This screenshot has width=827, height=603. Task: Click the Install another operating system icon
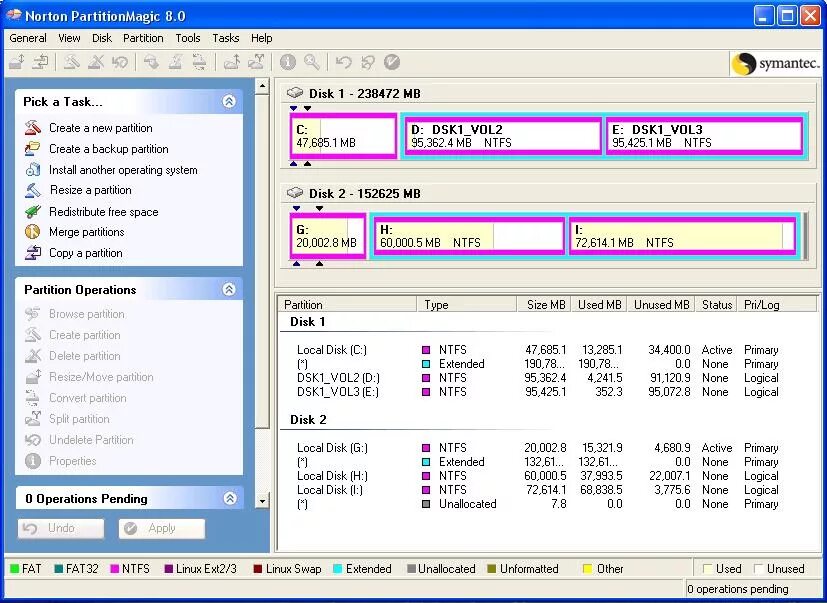coord(33,170)
